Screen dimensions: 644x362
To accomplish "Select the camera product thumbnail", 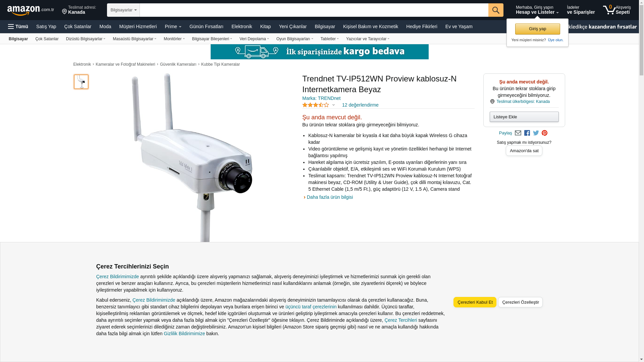I will pos(81,82).
